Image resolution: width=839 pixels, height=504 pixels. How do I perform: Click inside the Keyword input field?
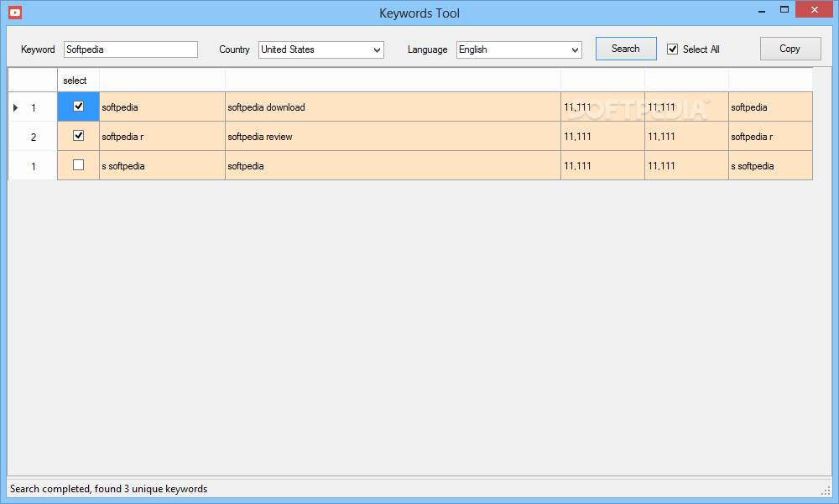tap(131, 49)
